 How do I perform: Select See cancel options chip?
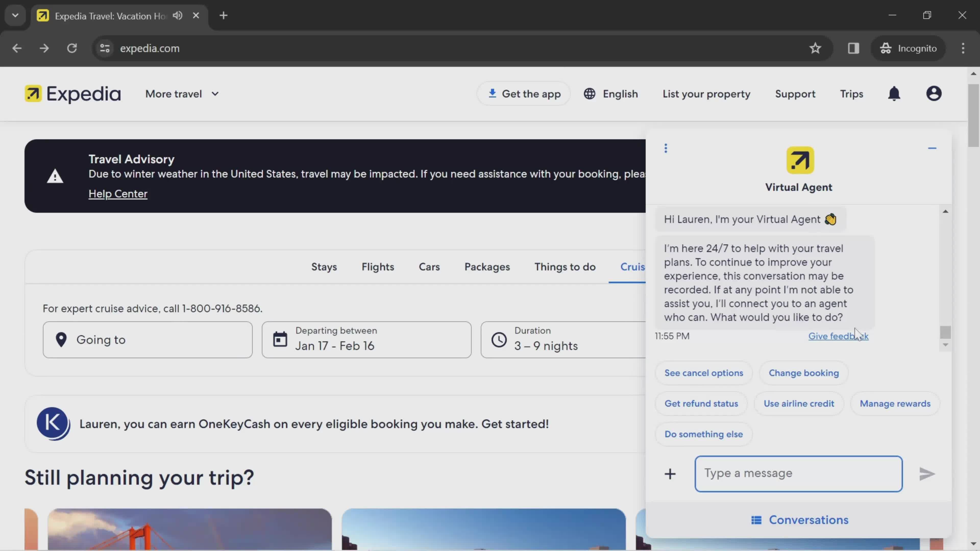pyautogui.click(x=703, y=373)
